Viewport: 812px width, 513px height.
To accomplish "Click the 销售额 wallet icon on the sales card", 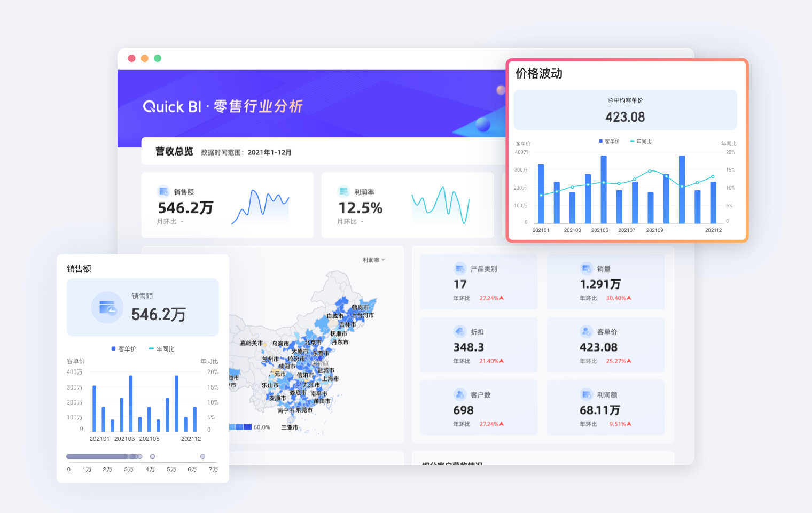I will [x=163, y=191].
